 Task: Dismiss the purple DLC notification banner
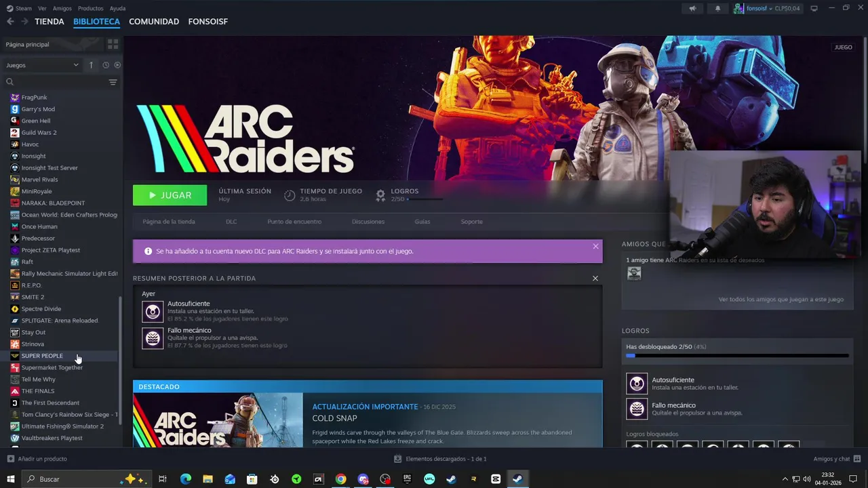pyautogui.click(x=595, y=246)
